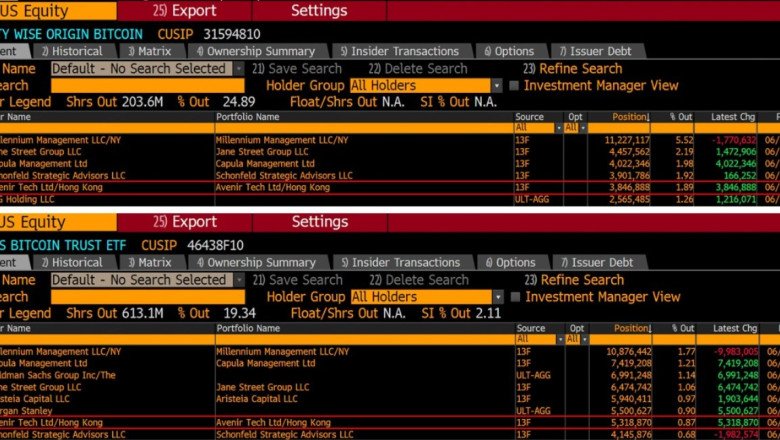Select the position value 11,227,117
Screen dimensions: 780x440
click(x=627, y=140)
